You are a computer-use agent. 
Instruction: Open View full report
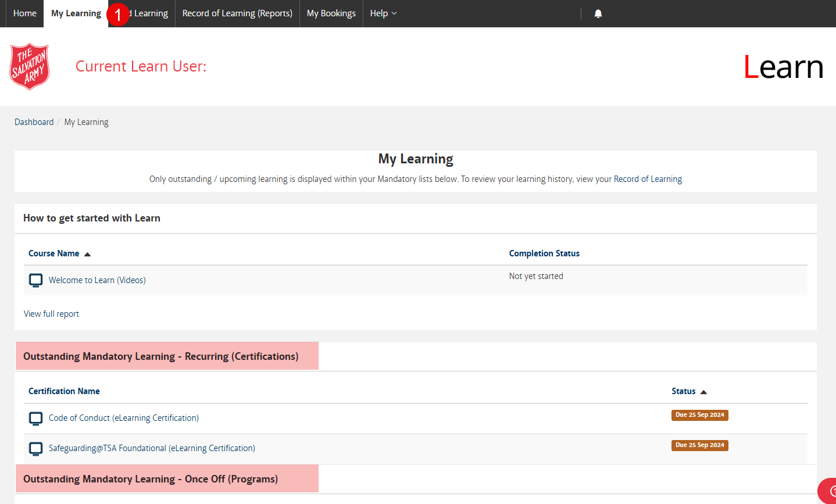(x=51, y=313)
